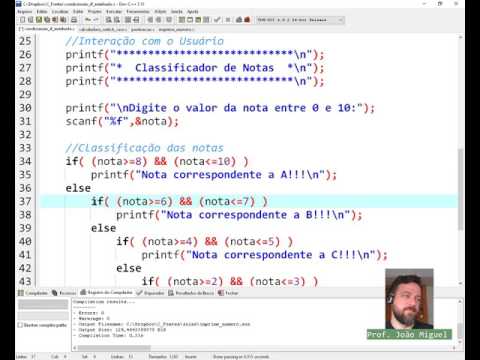The width and height of the screenshot is (480, 360).
Task: Open the AStyle menu
Action: pyautogui.click(x=160, y=12)
